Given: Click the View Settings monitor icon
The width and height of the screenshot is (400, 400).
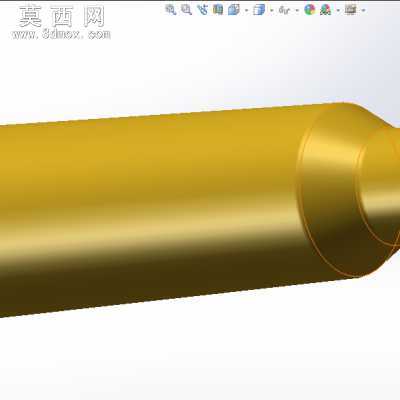Looking at the screenshot, I should (351, 10).
